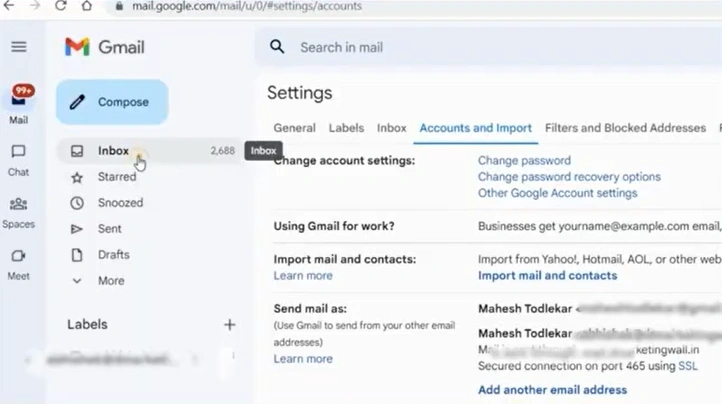Click the Starred star icon
The width and height of the screenshot is (722, 404).
point(77,177)
